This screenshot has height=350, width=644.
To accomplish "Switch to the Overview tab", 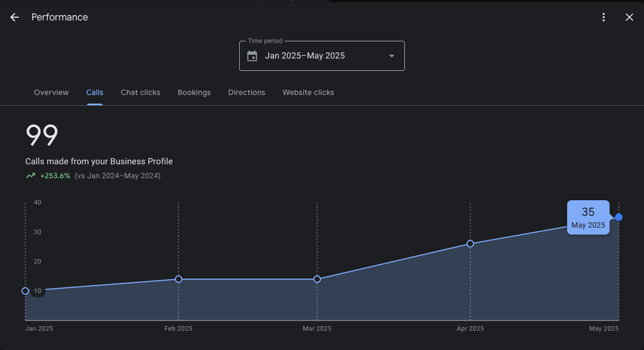I will (52, 93).
